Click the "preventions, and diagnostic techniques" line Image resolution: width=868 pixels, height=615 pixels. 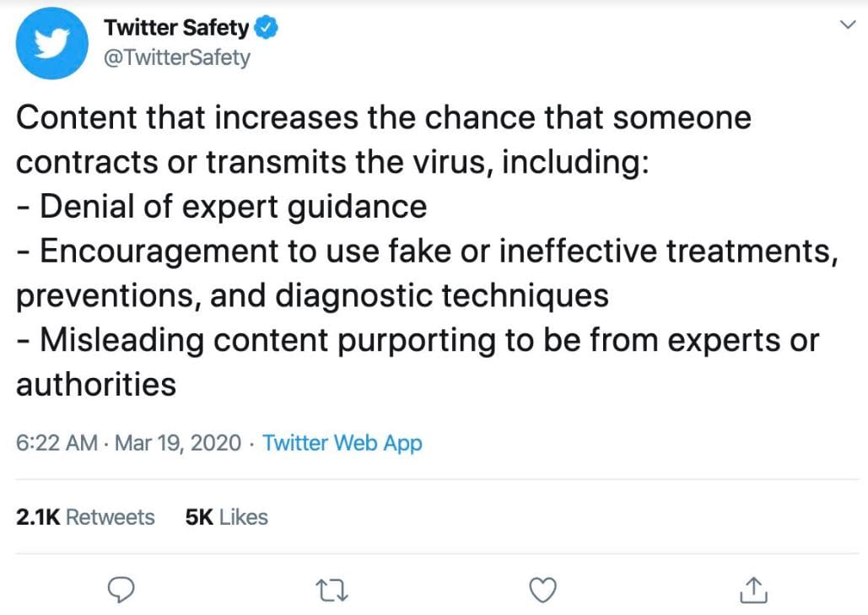point(312,296)
